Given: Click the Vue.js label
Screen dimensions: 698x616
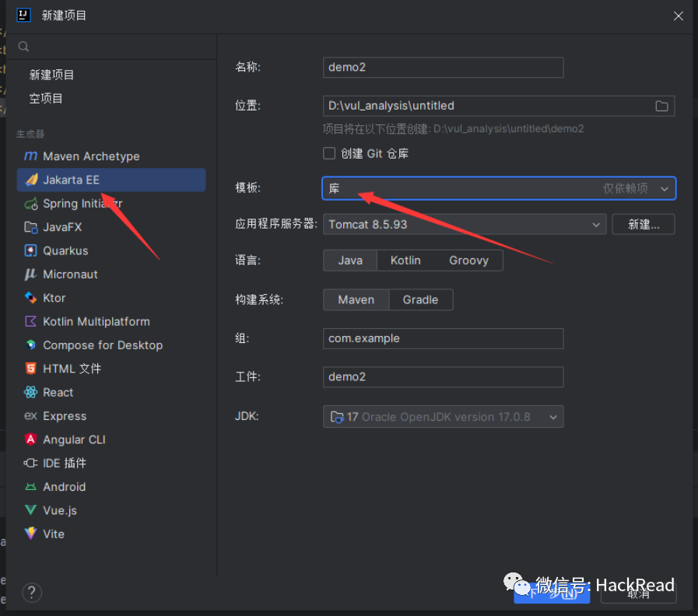Looking at the screenshot, I should point(60,510).
